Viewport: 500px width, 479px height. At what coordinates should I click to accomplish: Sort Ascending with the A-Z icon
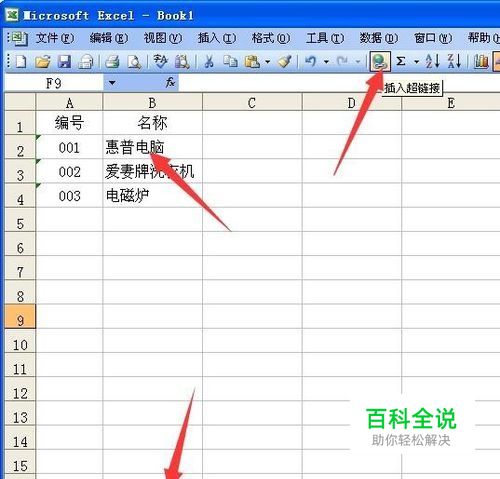(432, 62)
